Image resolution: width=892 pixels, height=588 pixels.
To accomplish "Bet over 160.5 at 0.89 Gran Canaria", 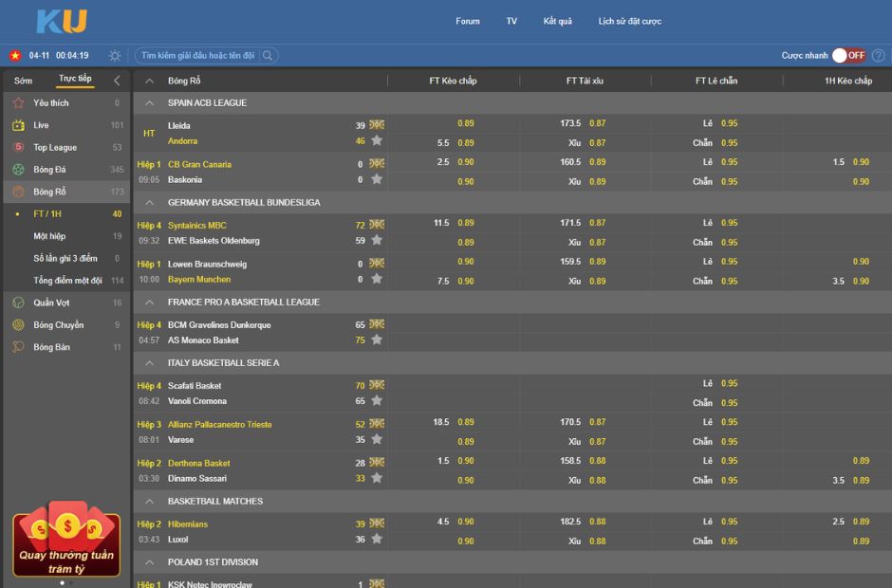I will 597,162.
